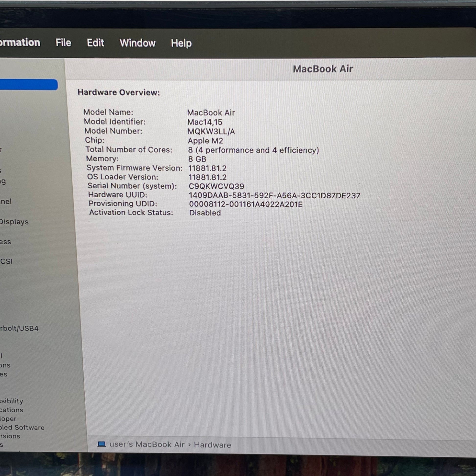The height and width of the screenshot is (476, 476).
Task: Select Graphics/Displays in the sidebar
Action: (x=14, y=222)
